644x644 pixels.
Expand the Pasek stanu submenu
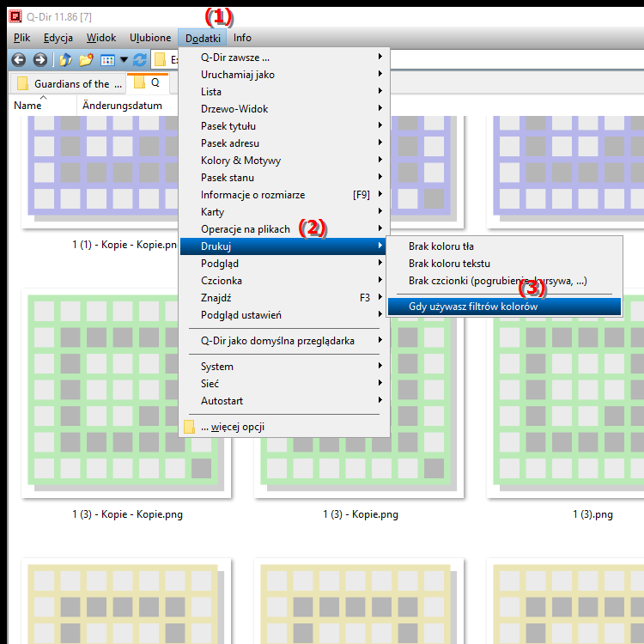(284, 178)
